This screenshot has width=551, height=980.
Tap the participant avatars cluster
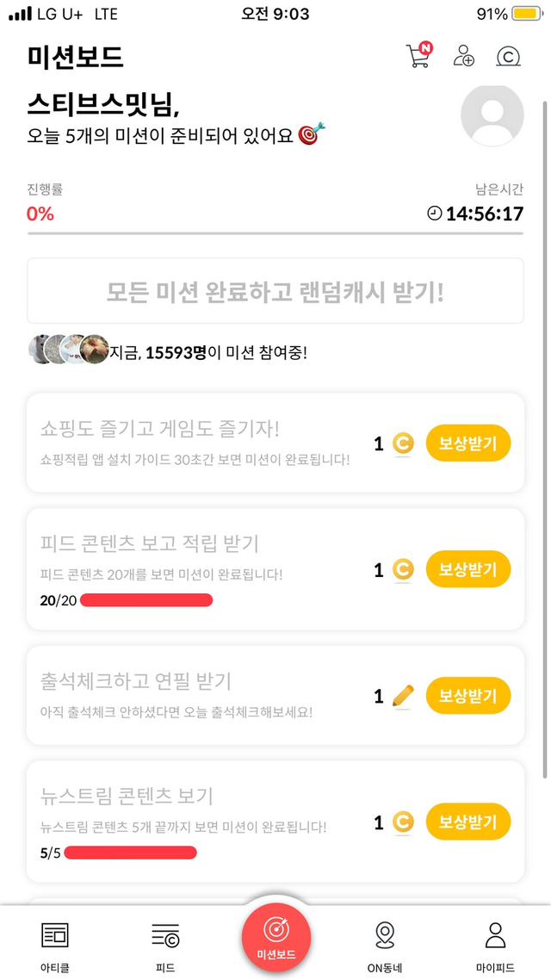pyautogui.click(x=69, y=350)
